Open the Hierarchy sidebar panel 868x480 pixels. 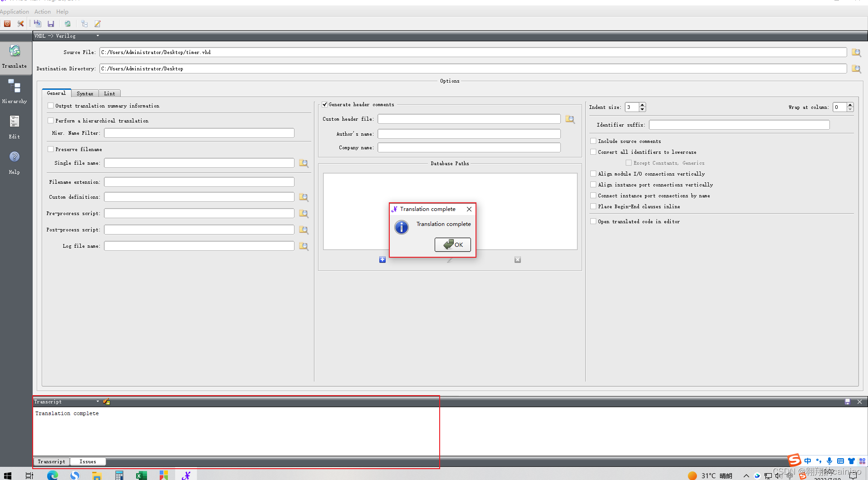[15, 92]
